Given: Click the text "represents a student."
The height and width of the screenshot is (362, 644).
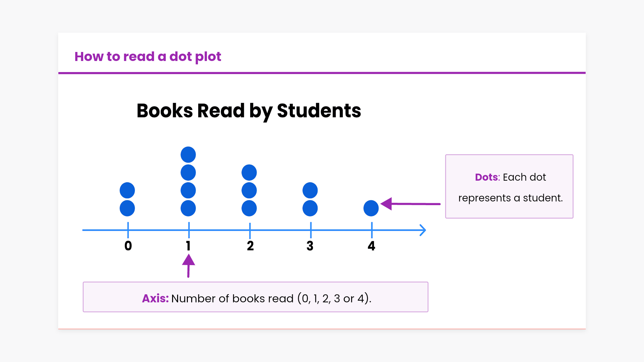Looking at the screenshot, I should [x=510, y=198].
